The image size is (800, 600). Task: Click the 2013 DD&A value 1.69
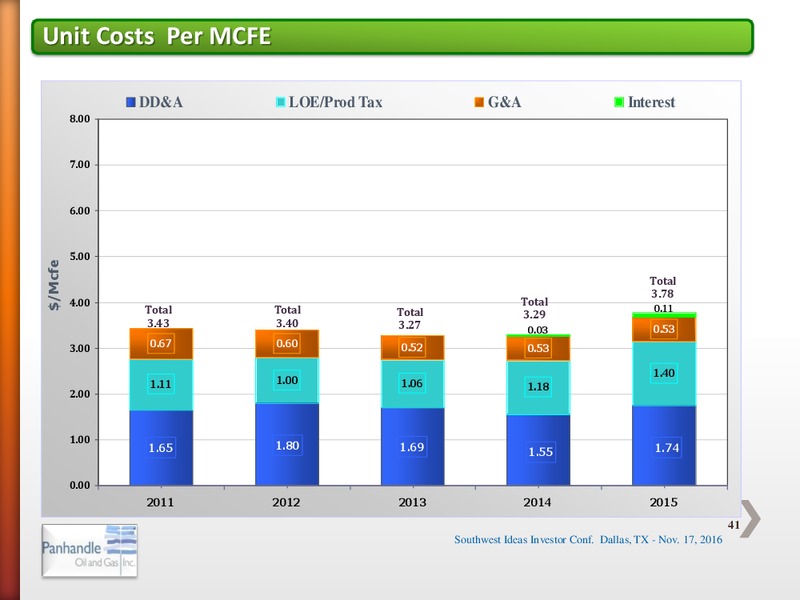412,447
